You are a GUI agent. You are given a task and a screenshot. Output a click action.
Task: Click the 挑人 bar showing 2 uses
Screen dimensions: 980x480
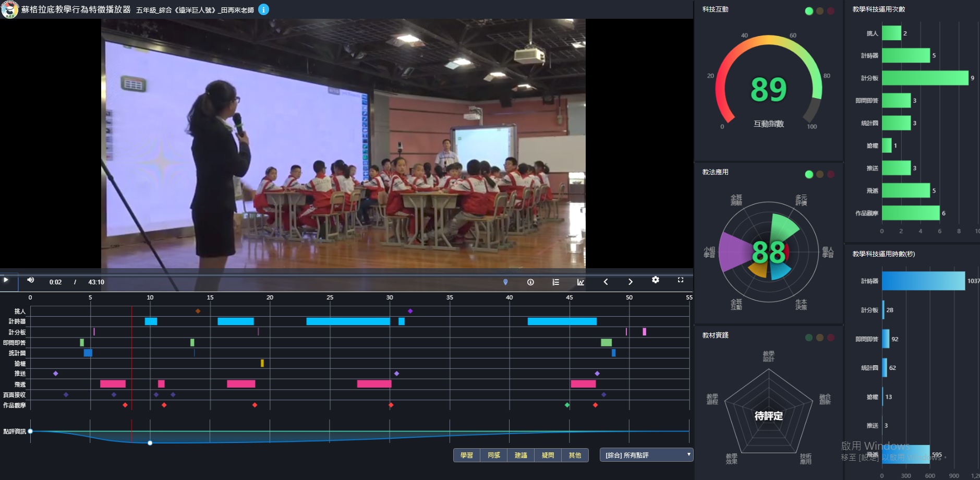[891, 33]
